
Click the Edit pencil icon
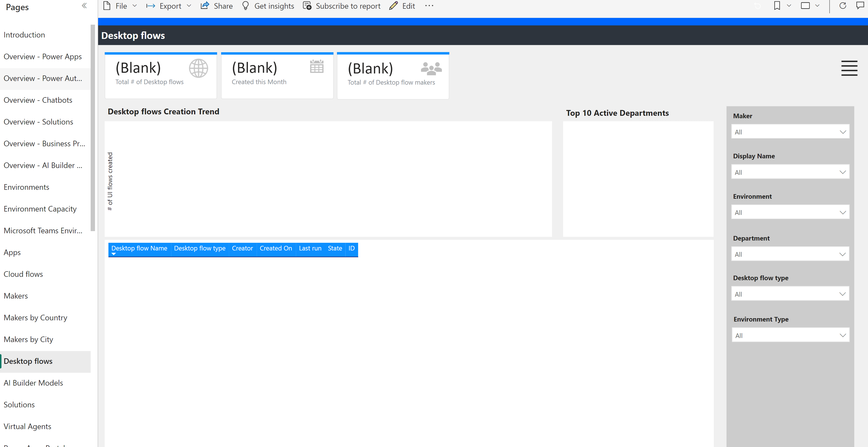point(393,6)
